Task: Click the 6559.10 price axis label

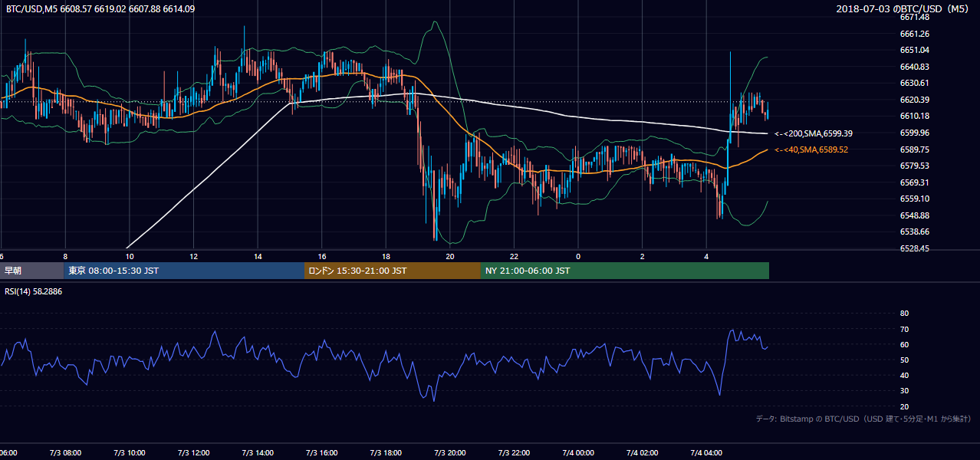Action: point(915,199)
